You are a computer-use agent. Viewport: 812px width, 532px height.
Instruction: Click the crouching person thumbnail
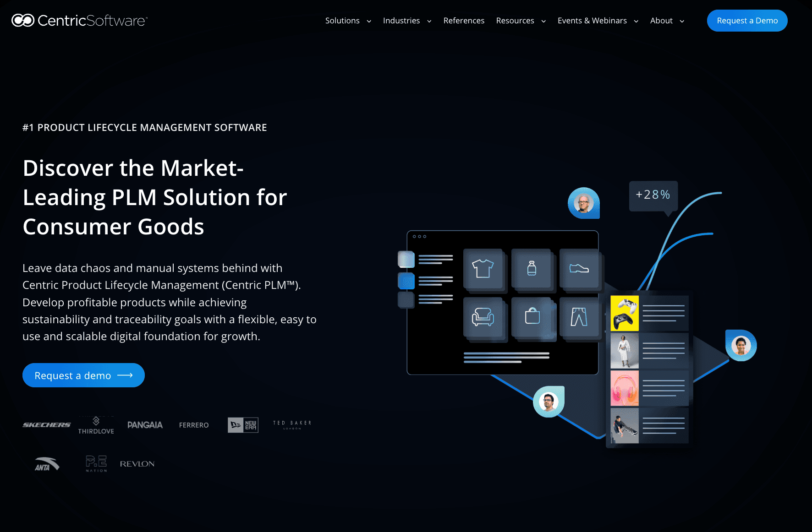625,426
